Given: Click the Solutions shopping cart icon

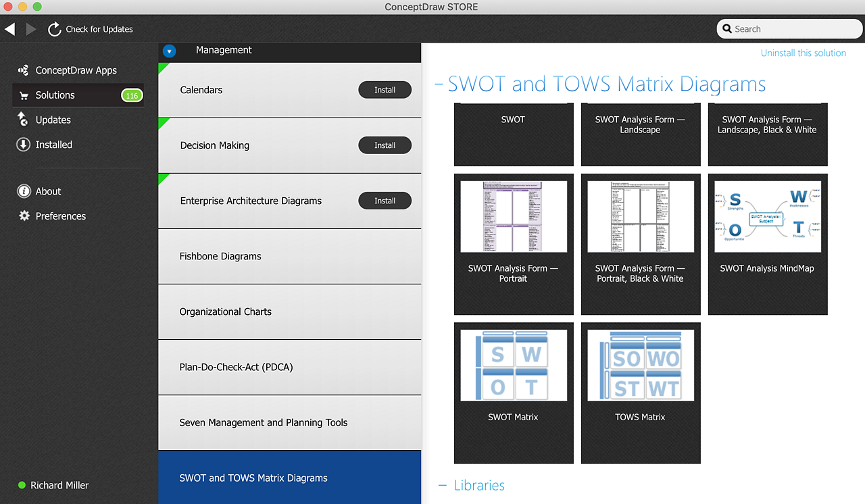Looking at the screenshot, I should [x=24, y=95].
